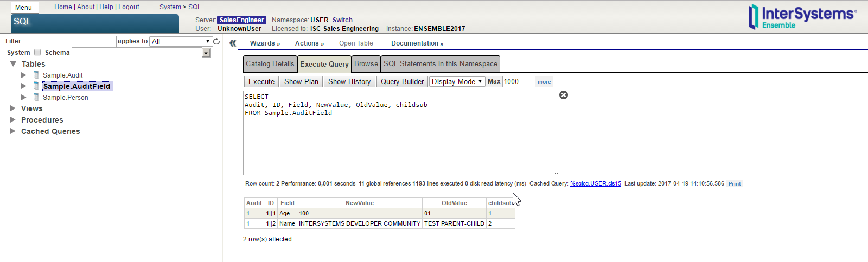Toggle the System checkbox
Image resolution: width=868 pixels, height=262 pixels.
(37, 53)
